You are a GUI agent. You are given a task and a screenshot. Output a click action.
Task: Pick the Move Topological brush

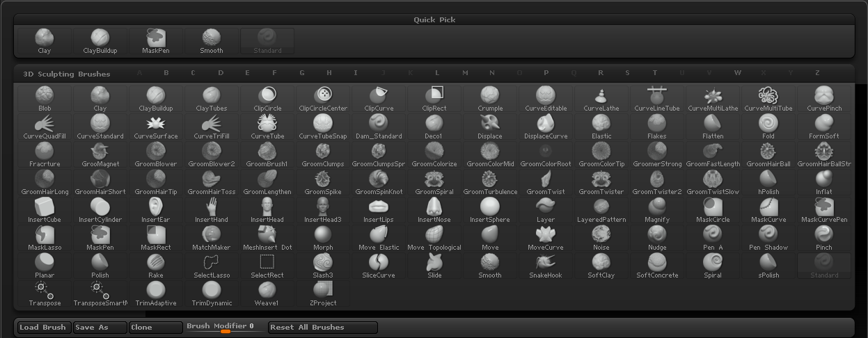click(x=434, y=238)
